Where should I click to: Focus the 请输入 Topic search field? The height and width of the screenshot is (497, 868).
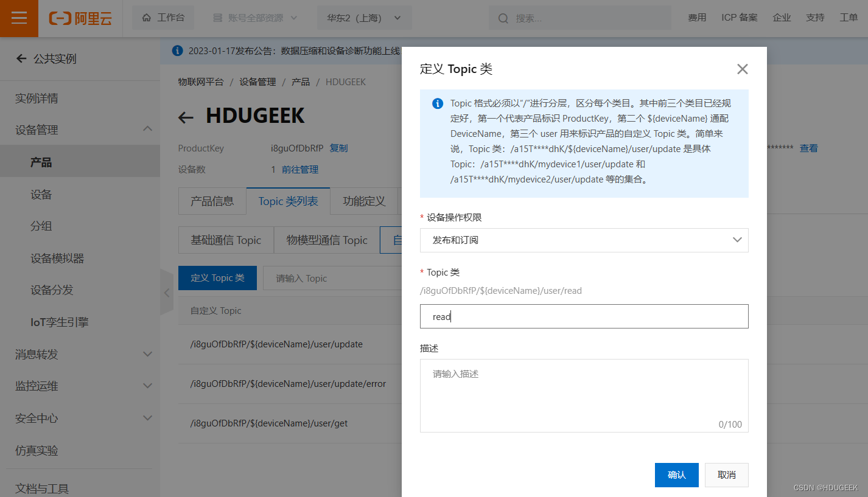pyautogui.click(x=332, y=278)
